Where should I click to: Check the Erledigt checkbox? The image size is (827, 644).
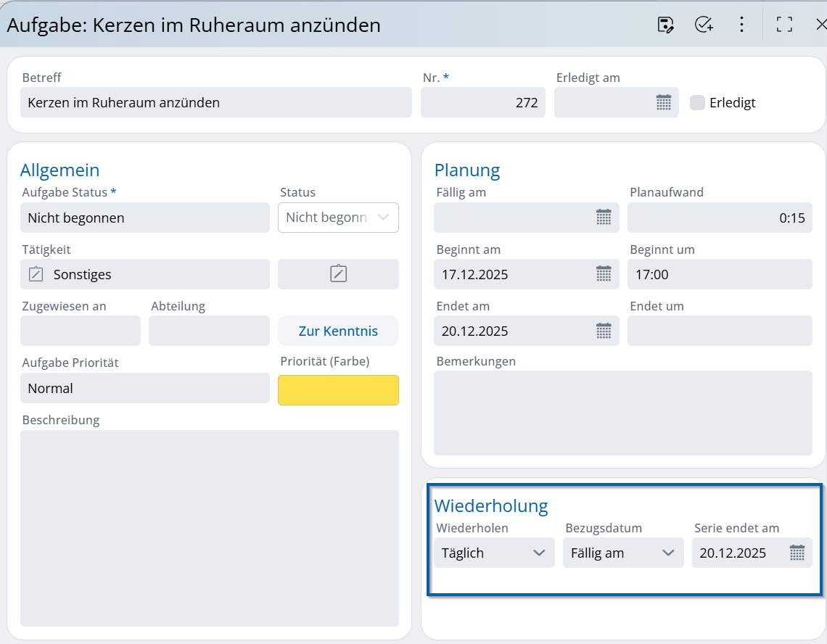pyautogui.click(x=697, y=102)
